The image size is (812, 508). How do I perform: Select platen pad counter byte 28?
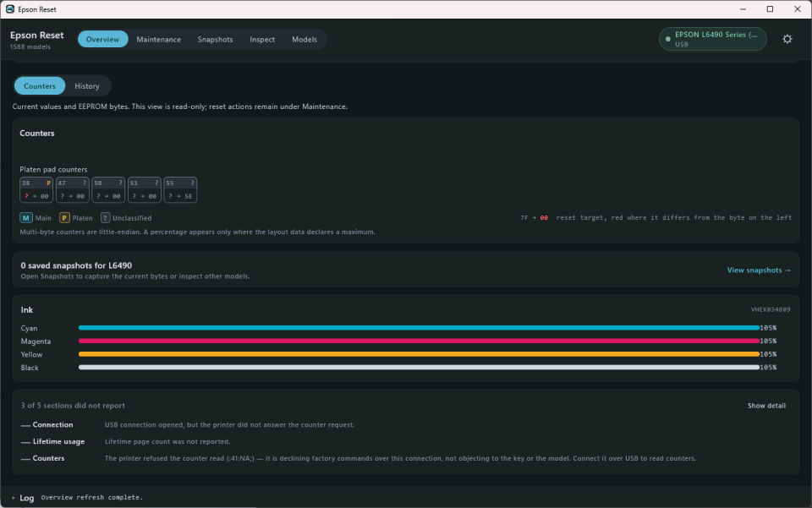pos(36,190)
